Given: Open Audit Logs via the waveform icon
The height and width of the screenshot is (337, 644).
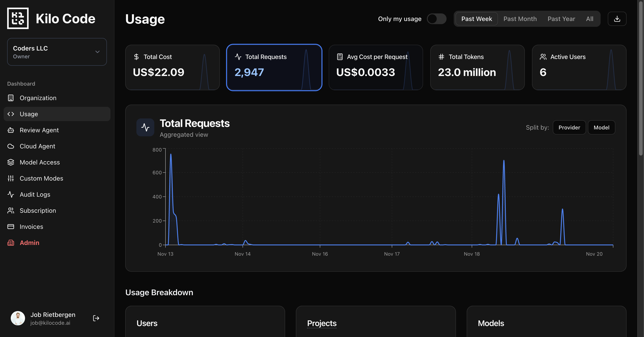Looking at the screenshot, I should [11, 194].
